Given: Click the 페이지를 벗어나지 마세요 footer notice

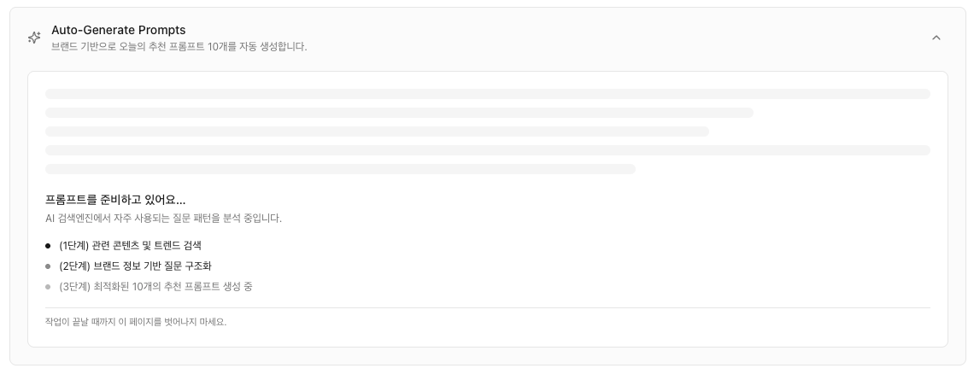Looking at the screenshot, I should click(x=136, y=322).
